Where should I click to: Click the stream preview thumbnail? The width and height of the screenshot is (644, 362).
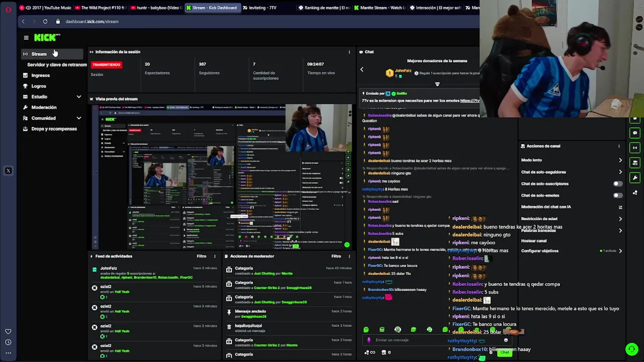pos(222,176)
